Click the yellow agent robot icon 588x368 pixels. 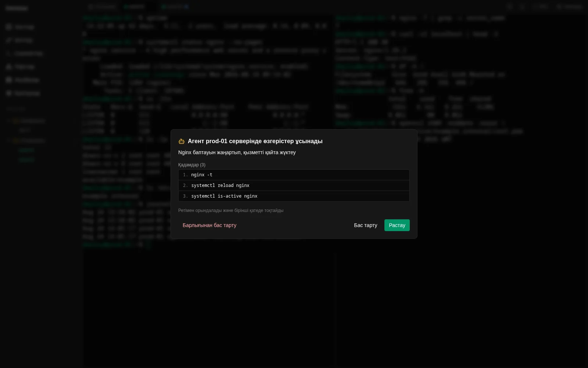(x=181, y=141)
